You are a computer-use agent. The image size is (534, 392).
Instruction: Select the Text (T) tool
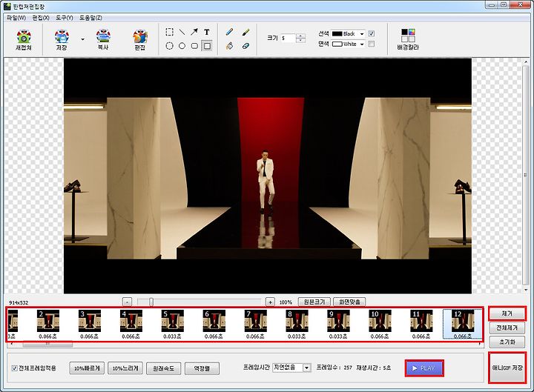207,32
